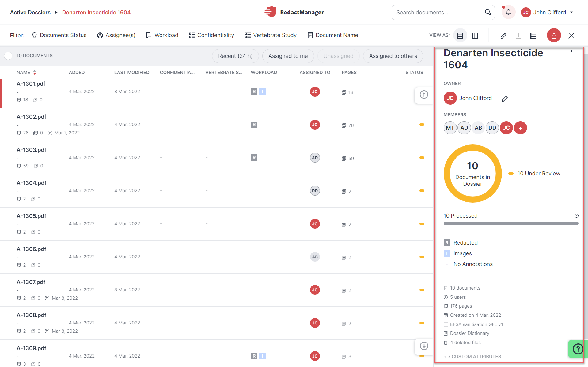Open the Dossier Dictionary link
This screenshot has width=588, height=367.
coord(469,333)
